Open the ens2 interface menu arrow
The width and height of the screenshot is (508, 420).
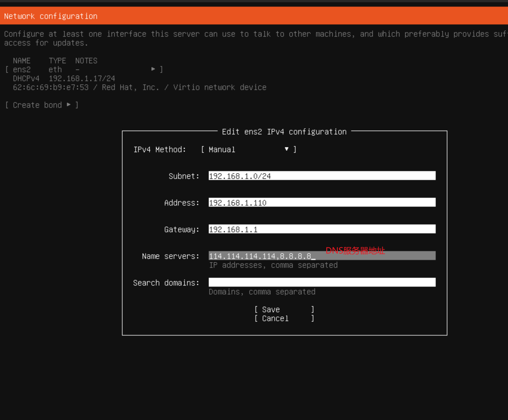[x=153, y=69]
